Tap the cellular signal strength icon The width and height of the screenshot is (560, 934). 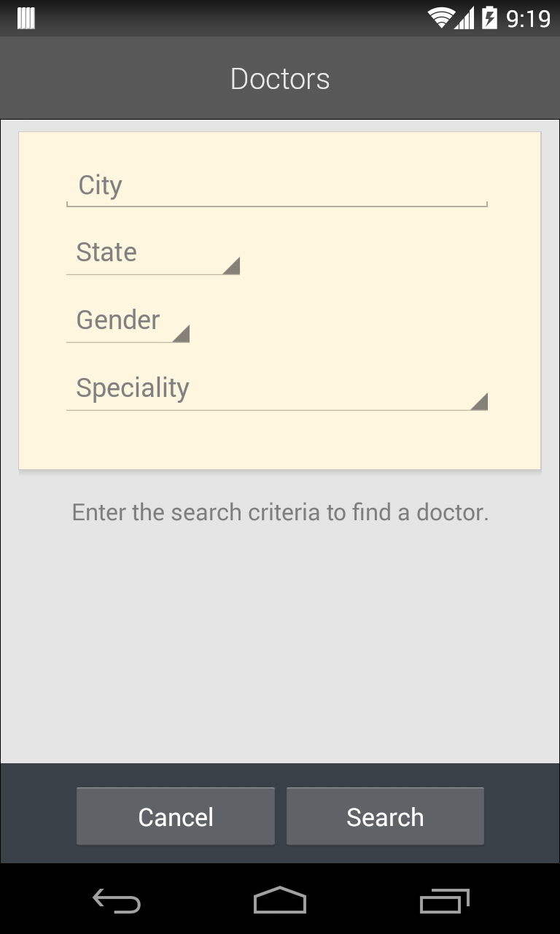click(x=464, y=18)
